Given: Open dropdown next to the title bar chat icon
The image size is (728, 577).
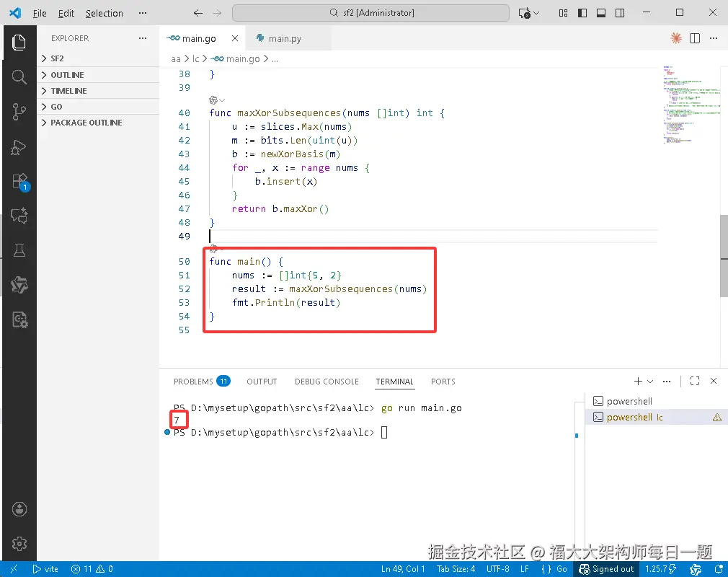Looking at the screenshot, I should [x=537, y=13].
